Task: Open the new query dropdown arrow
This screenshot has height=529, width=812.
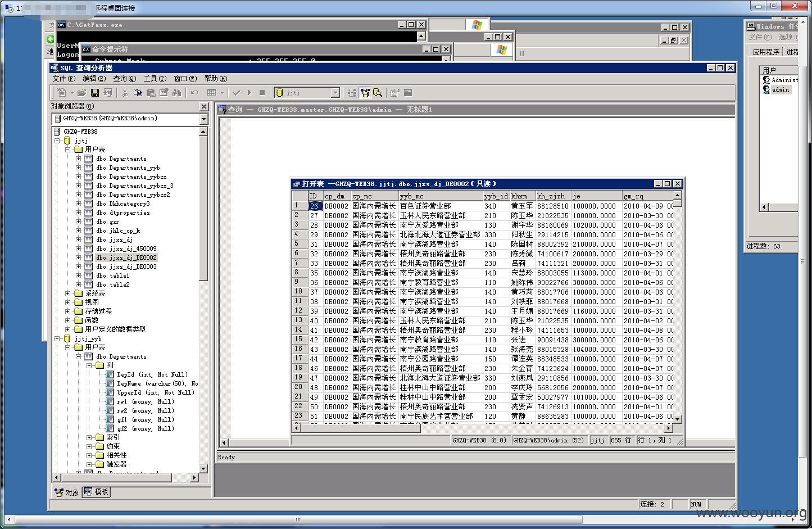Action: click(x=72, y=93)
